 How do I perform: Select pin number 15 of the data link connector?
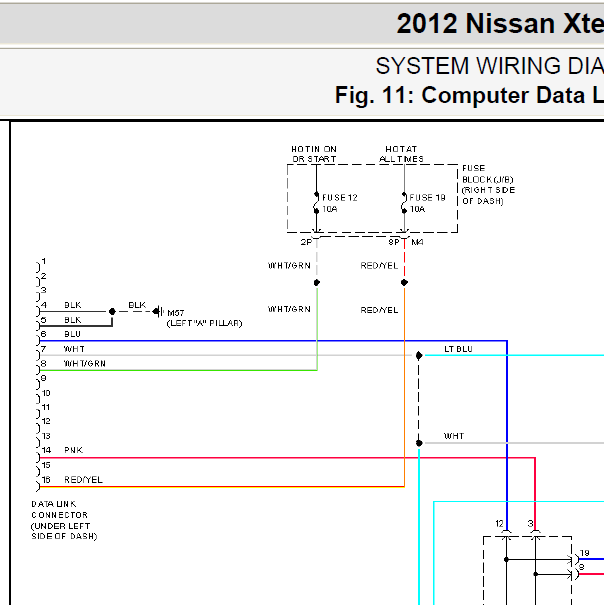pos(46,465)
